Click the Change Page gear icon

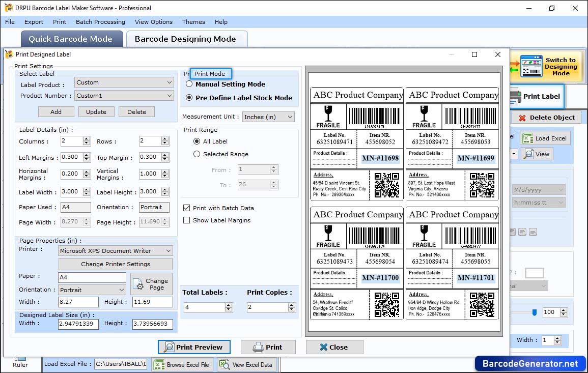tap(139, 285)
